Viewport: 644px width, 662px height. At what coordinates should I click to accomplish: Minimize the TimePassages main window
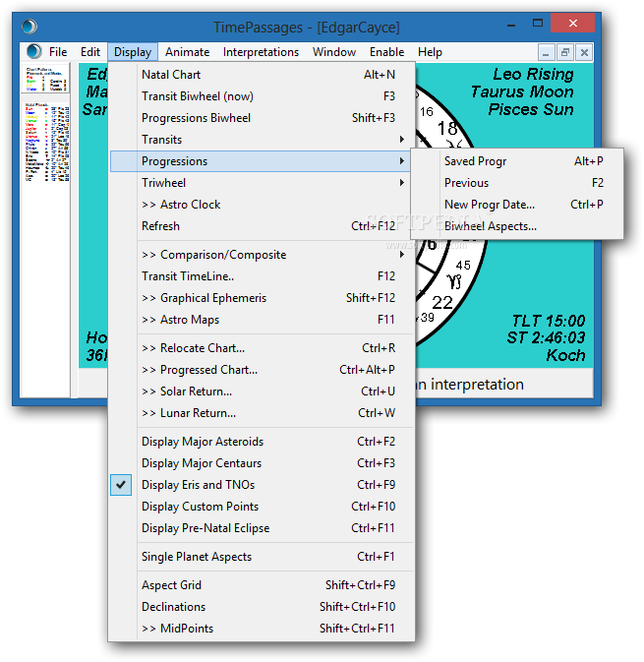[x=511, y=25]
